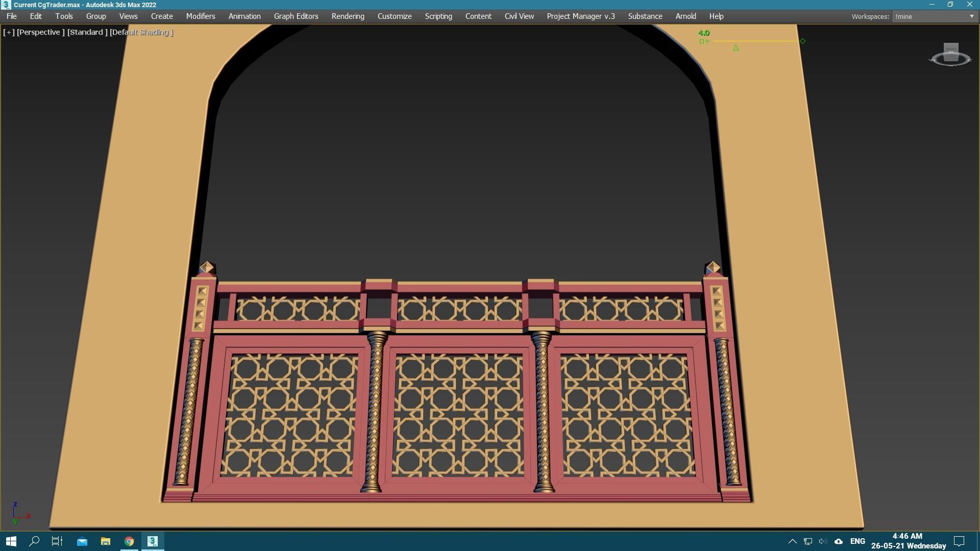Click the green diamond handle at the line's end
The width and height of the screenshot is (980, 551).
[802, 41]
